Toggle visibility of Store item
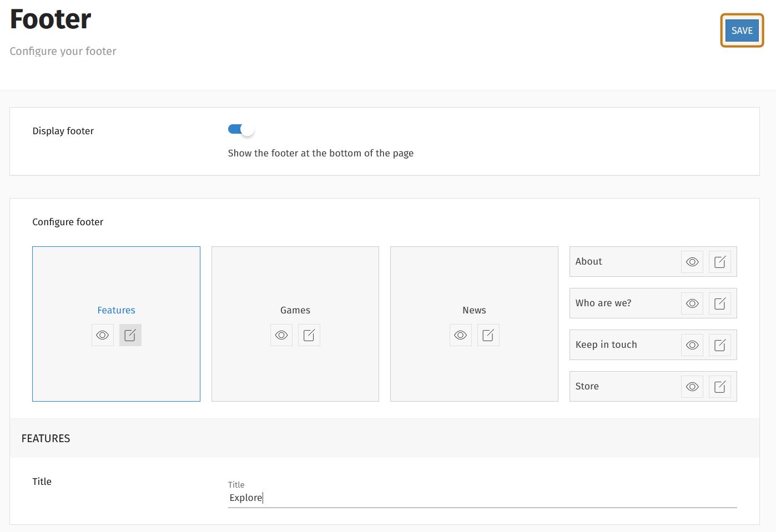Image resolution: width=776 pixels, height=532 pixels. [x=692, y=387]
